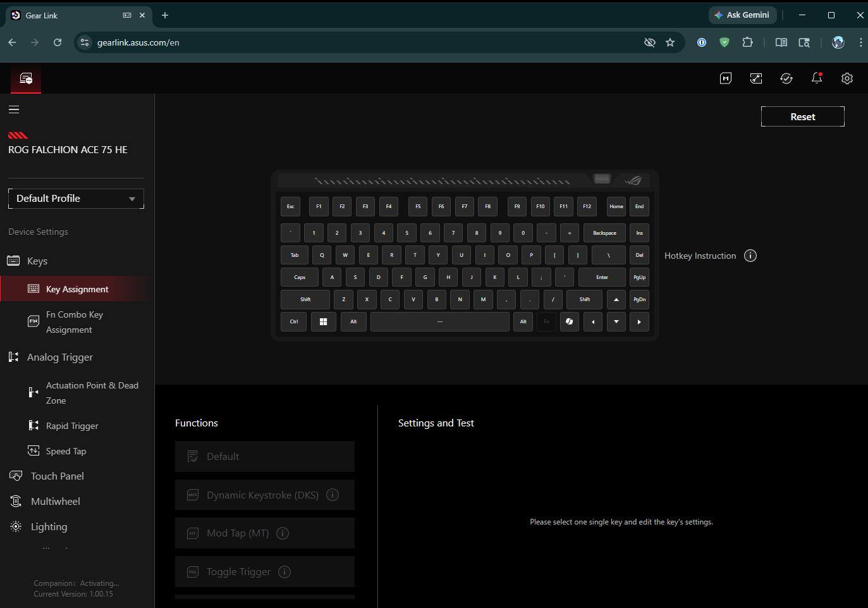This screenshot has width=868, height=608.
Task: Select the Enter key
Action: [x=602, y=277]
